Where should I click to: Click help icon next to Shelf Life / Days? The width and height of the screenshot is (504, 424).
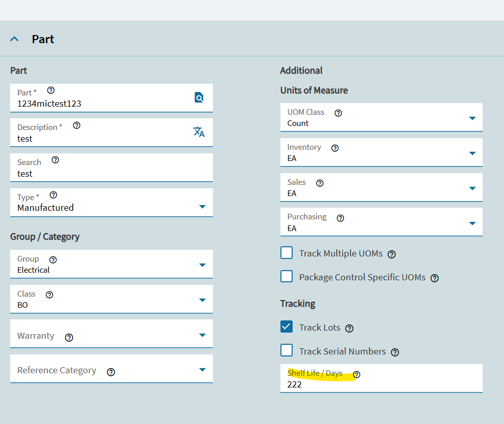point(357,374)
